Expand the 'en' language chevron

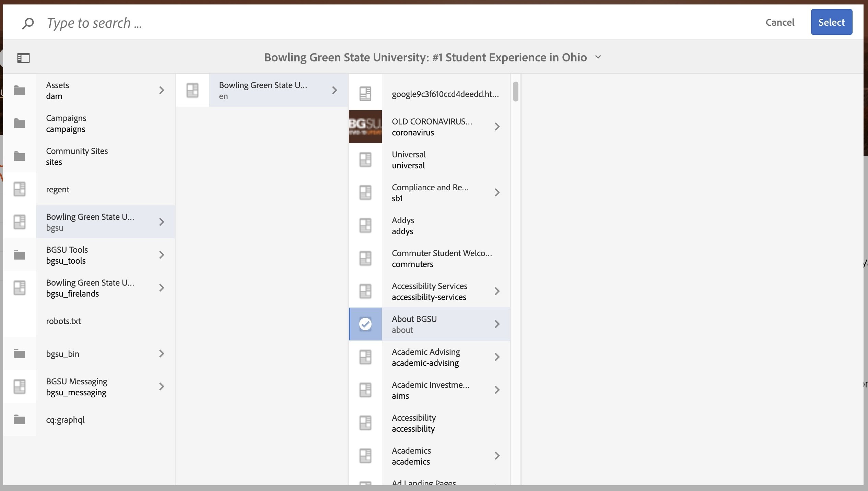pos(335,90)
